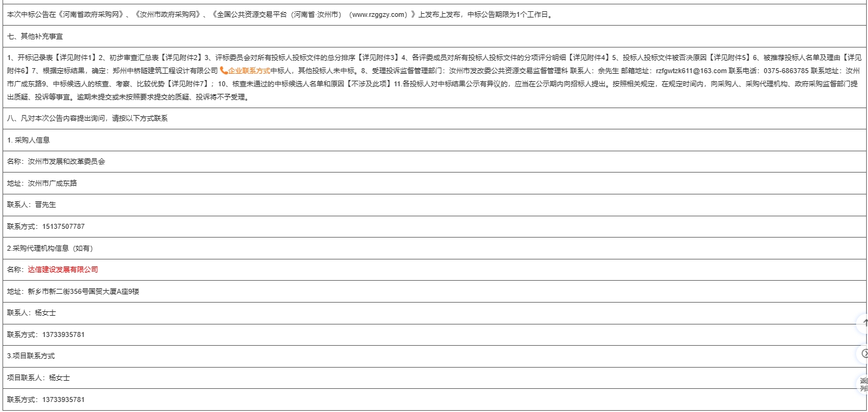Click the 2.采购代理机构信息（如有）row

[x=49, y=248]
